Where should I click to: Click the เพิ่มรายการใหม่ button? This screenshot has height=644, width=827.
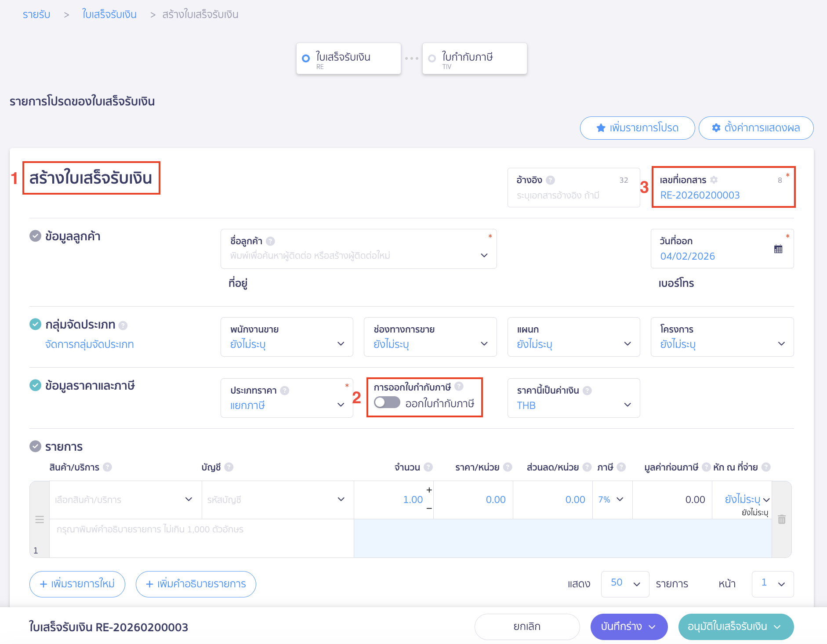(77, 584)
